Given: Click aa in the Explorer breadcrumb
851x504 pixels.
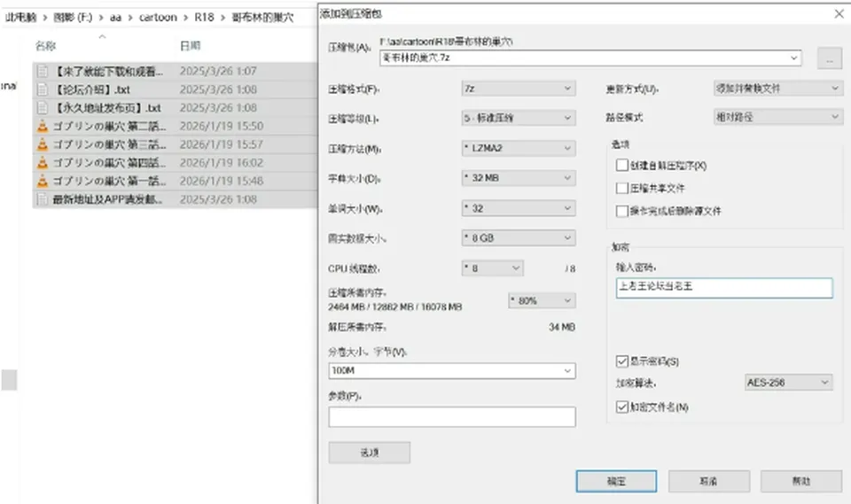Looking at the screenshot, I should coord(115,18).
